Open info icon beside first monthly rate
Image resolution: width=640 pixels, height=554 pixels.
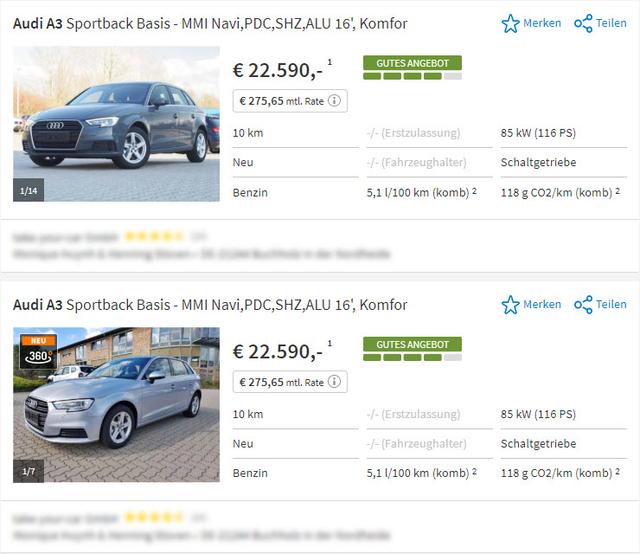335,100
